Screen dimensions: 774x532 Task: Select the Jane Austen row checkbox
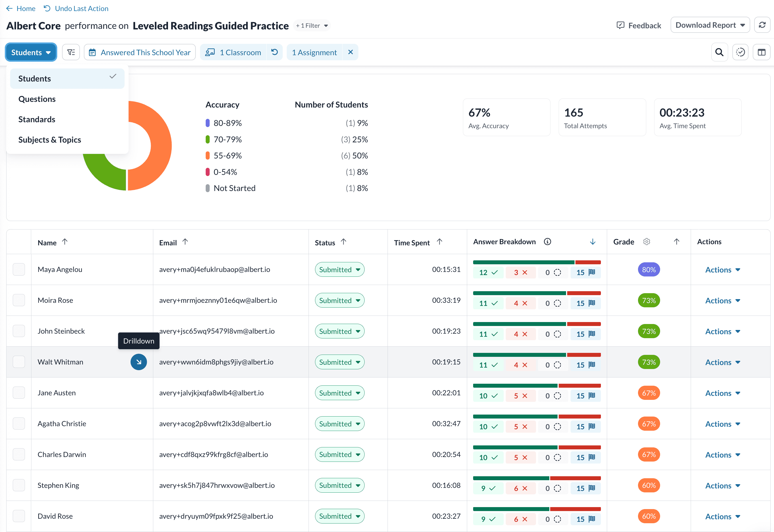pyautogui.click(x=19, y=393)
